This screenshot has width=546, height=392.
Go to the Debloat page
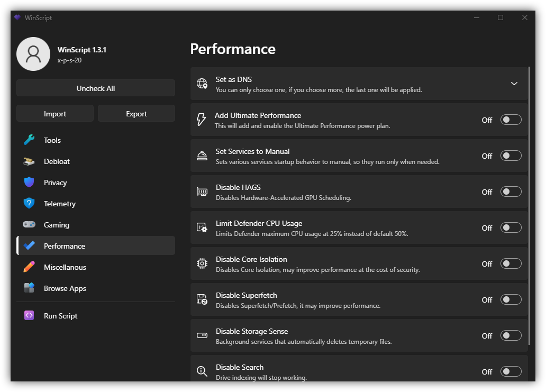(x=96, y=161)
